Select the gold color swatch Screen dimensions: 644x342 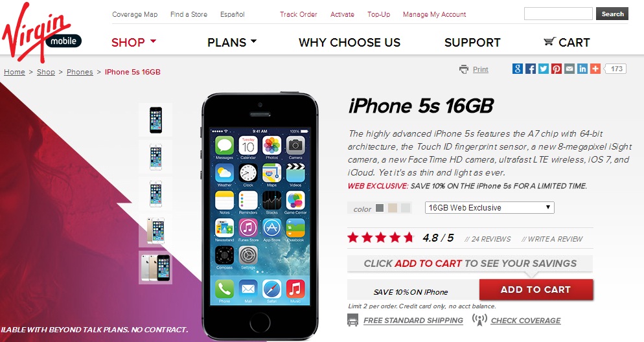393,208
